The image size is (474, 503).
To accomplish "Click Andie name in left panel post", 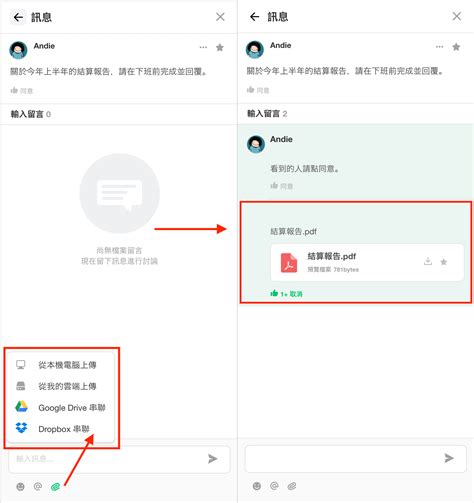I will (44, 46).
